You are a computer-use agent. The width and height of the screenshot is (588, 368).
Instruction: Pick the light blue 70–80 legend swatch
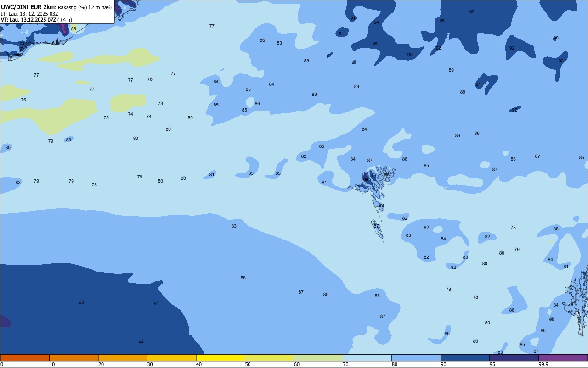pyautogui.click(x=367, y=357)
